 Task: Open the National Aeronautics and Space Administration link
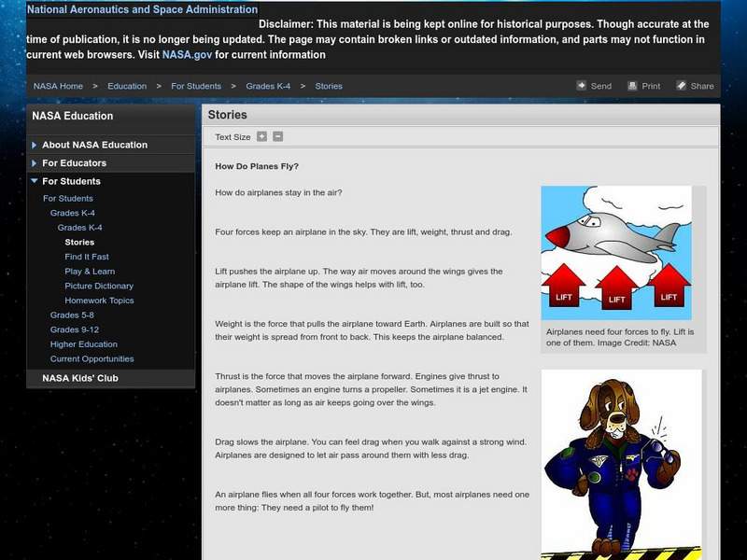point(142,9)
